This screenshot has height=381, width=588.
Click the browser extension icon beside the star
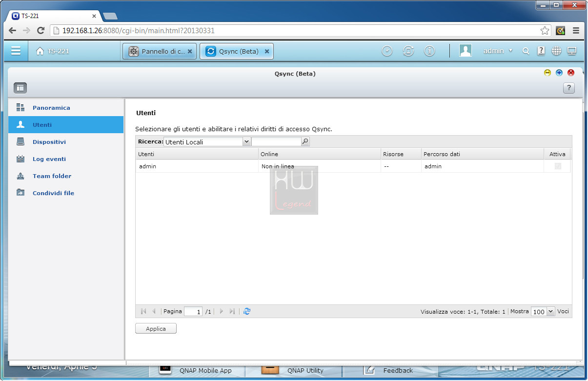coord(561,30)
